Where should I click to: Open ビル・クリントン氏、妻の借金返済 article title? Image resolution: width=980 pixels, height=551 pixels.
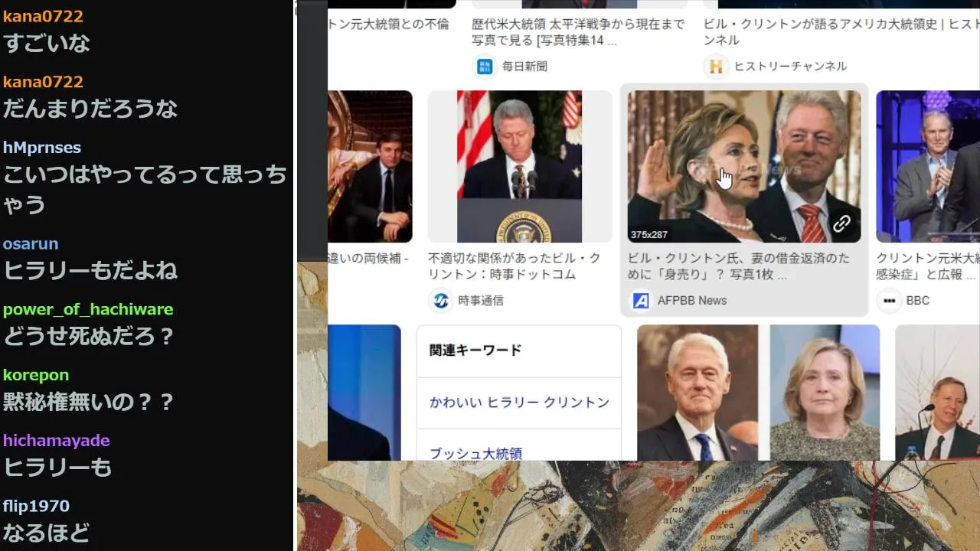[x=739, y=266]
